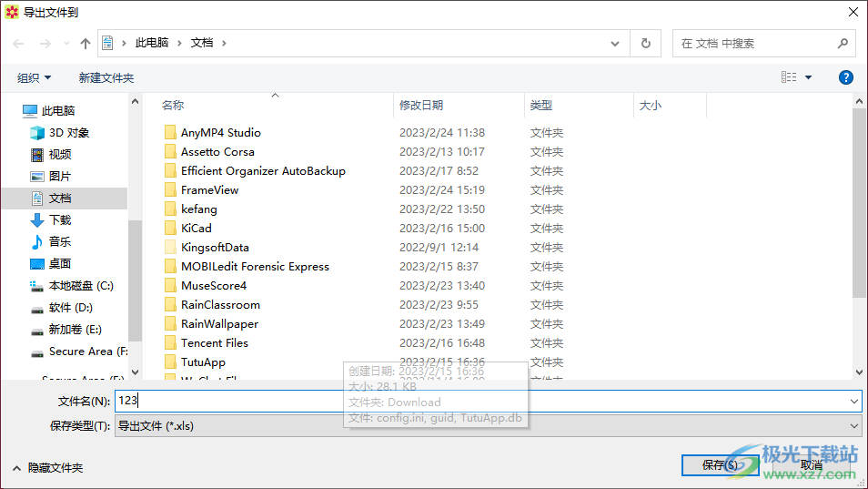This screenshot has height=489, width=868.
Task: Refresh the current folder
Action: (645, 43)
